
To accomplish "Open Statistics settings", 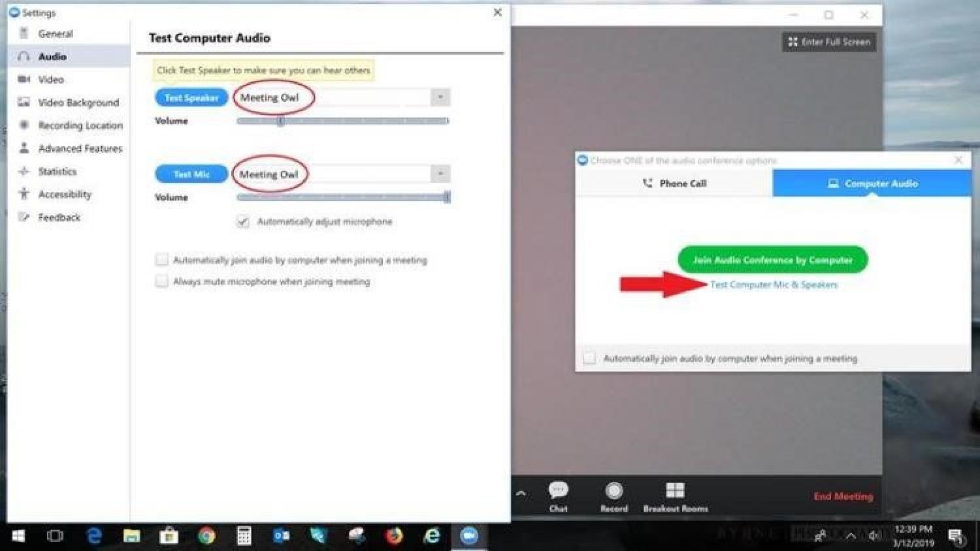I will point(69,171).
